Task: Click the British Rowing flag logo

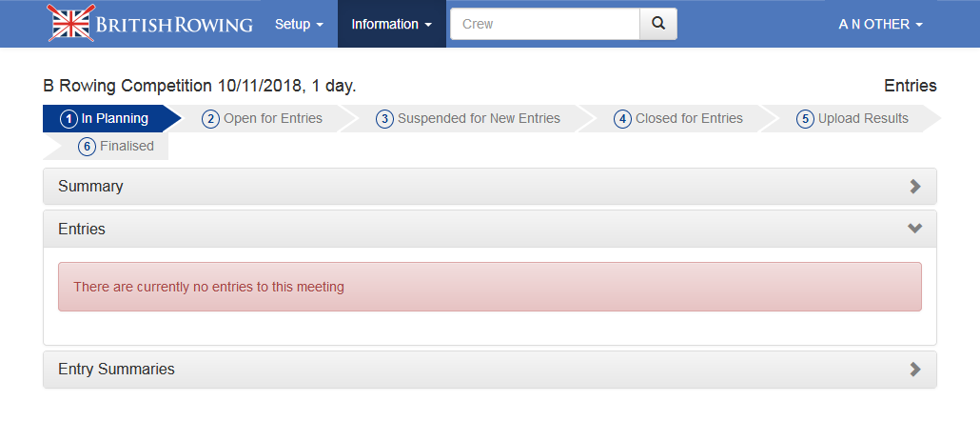Action: tap(71, 24)
